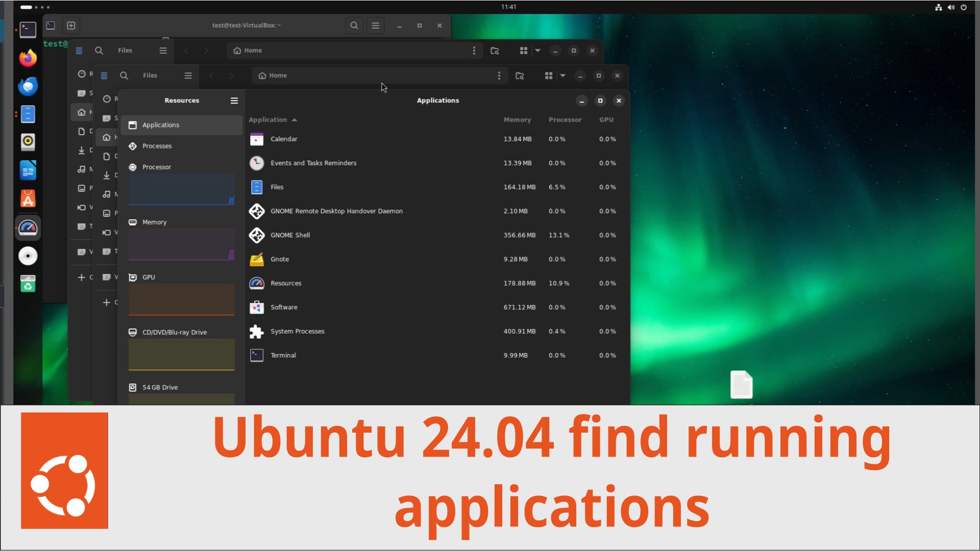Click the terminal search button
980x551 pixels.
[x=354, y=26]
